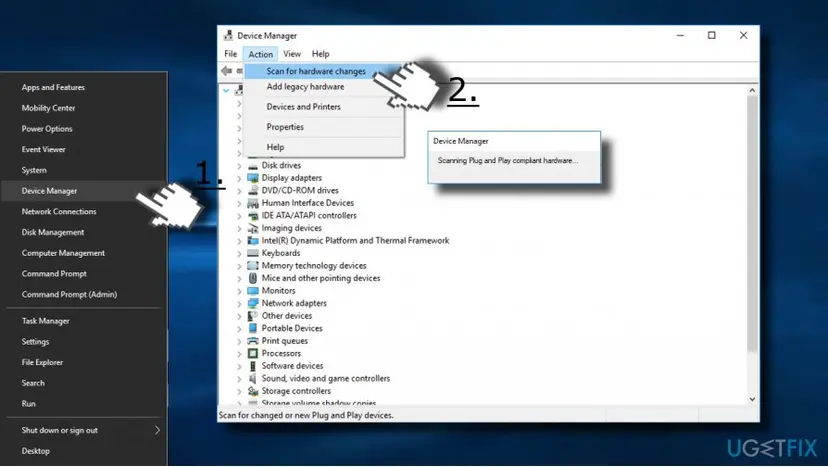828x467 pixels.
Task: Open the File menu
Action: [x=230, y=54]
